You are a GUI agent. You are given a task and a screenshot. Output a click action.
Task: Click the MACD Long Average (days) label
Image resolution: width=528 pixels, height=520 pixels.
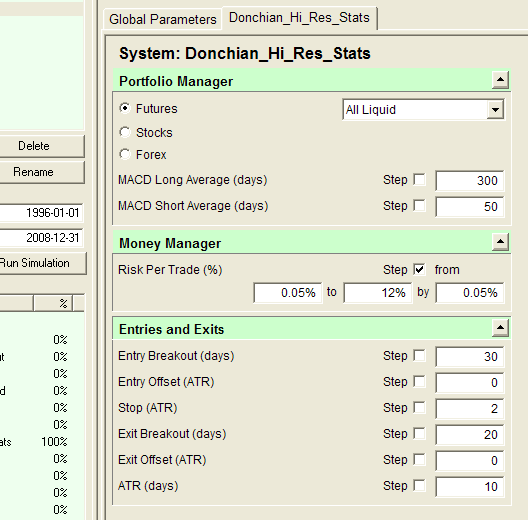tap(193, 180)
